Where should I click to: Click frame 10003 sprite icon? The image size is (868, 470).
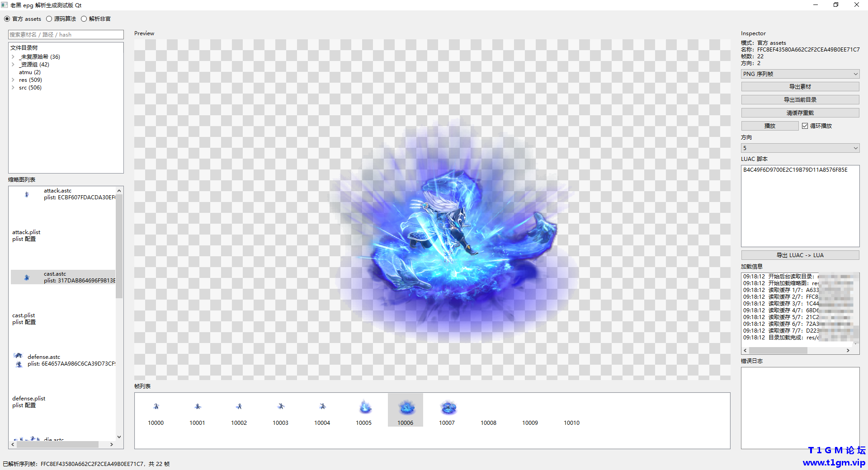click(281, 406)
